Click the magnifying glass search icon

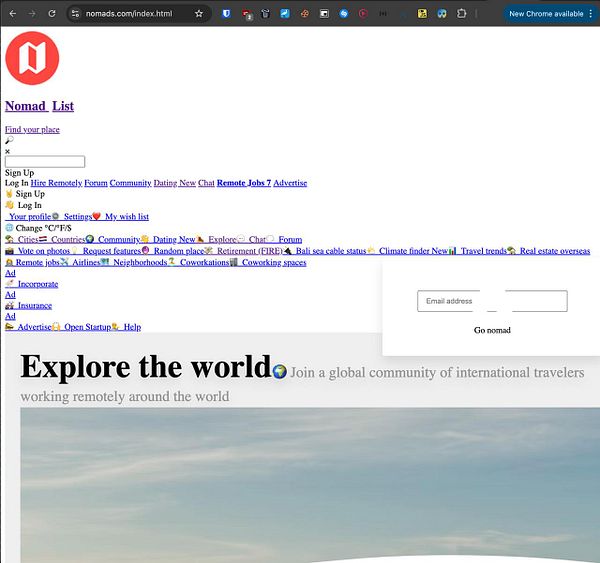(x=9, y=140)
